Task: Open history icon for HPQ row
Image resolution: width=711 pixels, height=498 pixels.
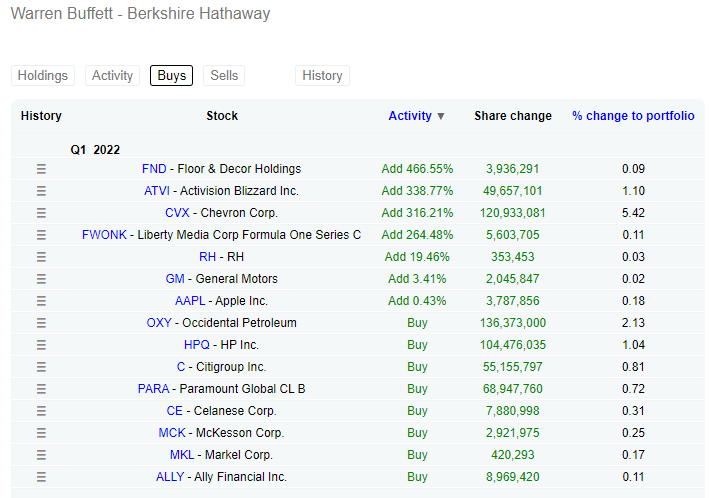Action: 41,345
